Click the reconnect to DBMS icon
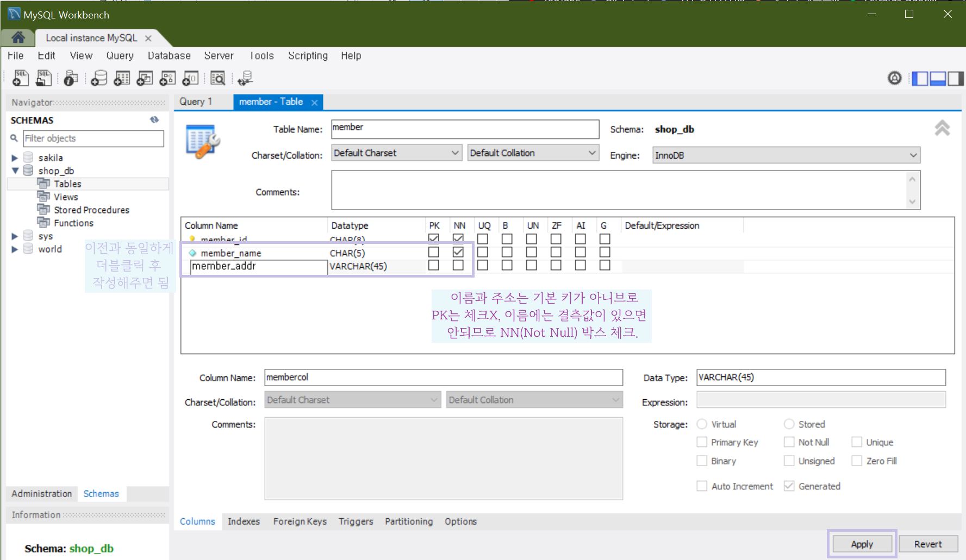The image size is (966, 560). pos(245,78)
